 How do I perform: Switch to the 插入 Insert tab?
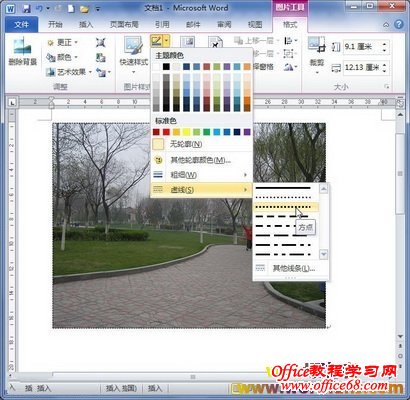pos(86,24)
